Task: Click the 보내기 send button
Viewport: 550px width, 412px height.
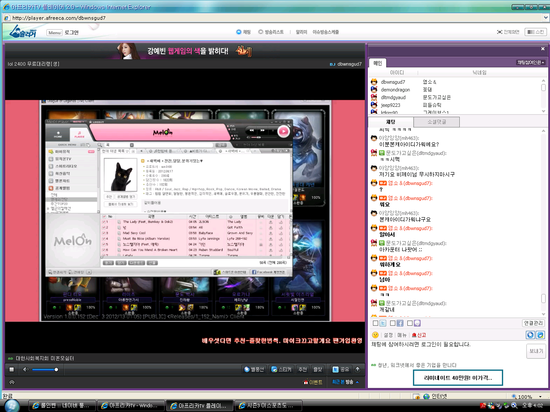Action: 536,351
